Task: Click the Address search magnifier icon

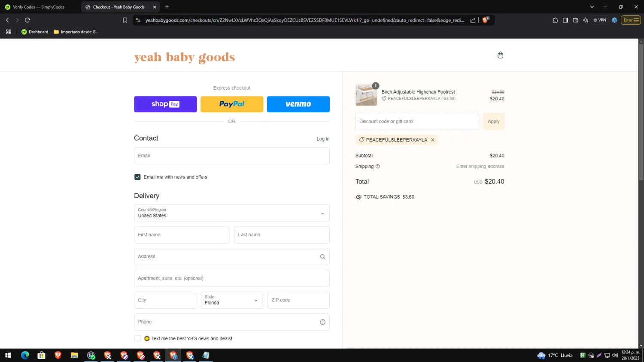Action: click(x=322, y=257)
